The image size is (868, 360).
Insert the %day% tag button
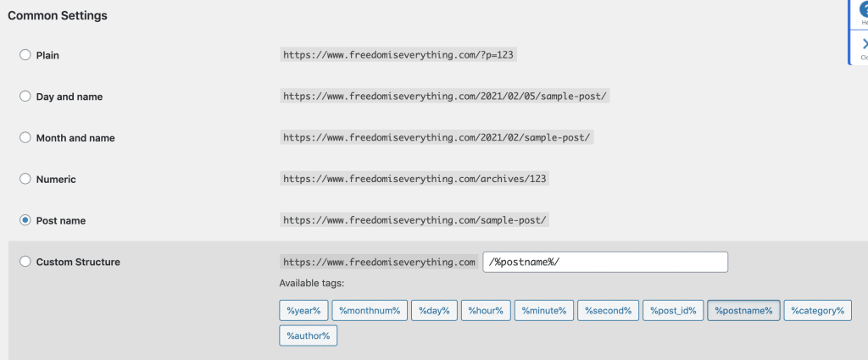click(x=434, y=310)
